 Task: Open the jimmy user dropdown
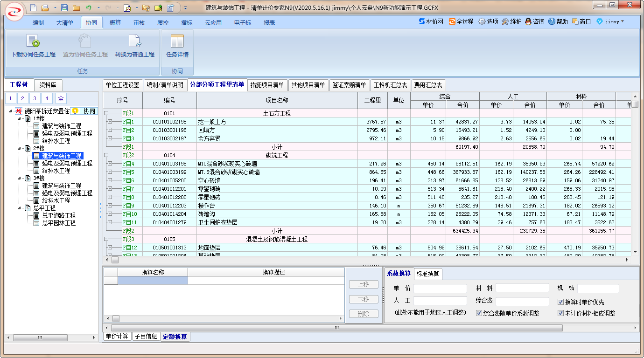[x=611, y=21]
